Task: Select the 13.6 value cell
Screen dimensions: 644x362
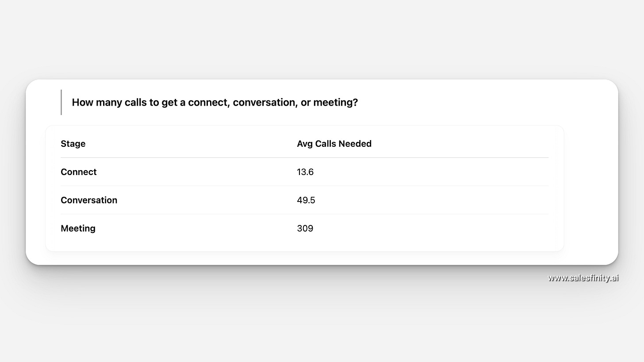Action: pyautogui.click(x=305, y=172)
